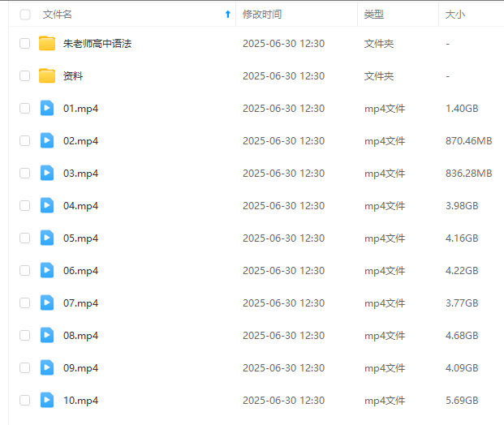Click the file name 06.mp4
504x425 pixels.
coord(80,271)
